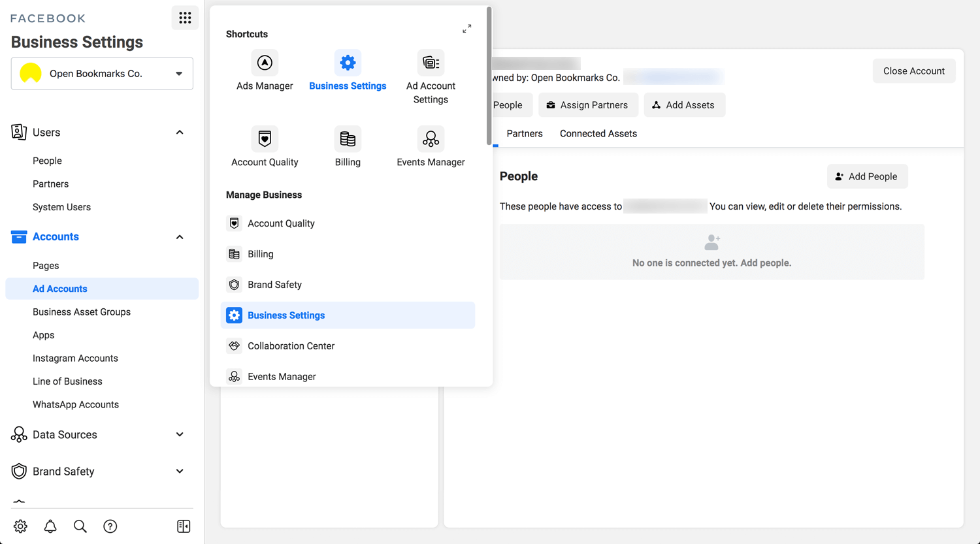The height and width of the screenshot is (544, 980).
Task: Click Events Manager icon in Manage Business list
Action: pyautogui.click(x=234, y=377)
